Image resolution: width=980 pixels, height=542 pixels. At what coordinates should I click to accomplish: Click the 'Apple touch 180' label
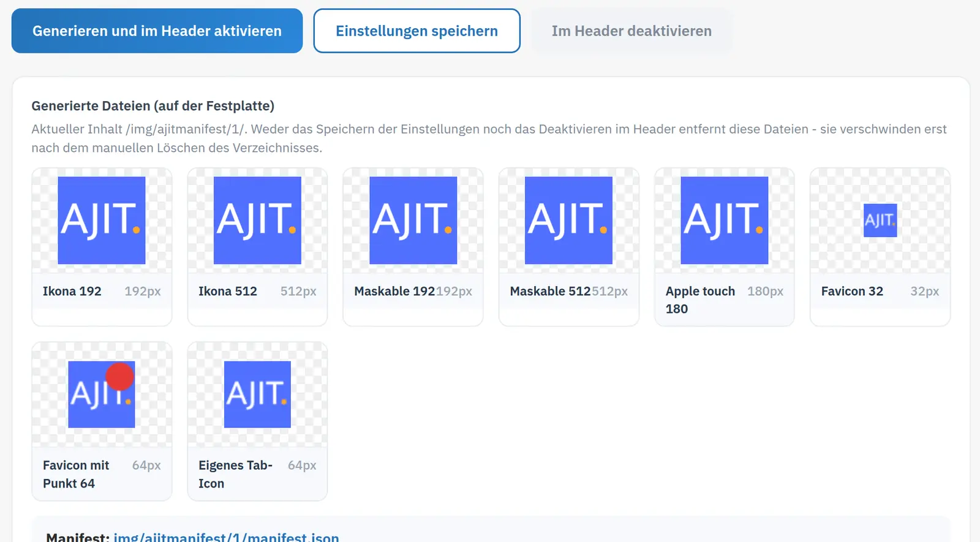point(700,300)
